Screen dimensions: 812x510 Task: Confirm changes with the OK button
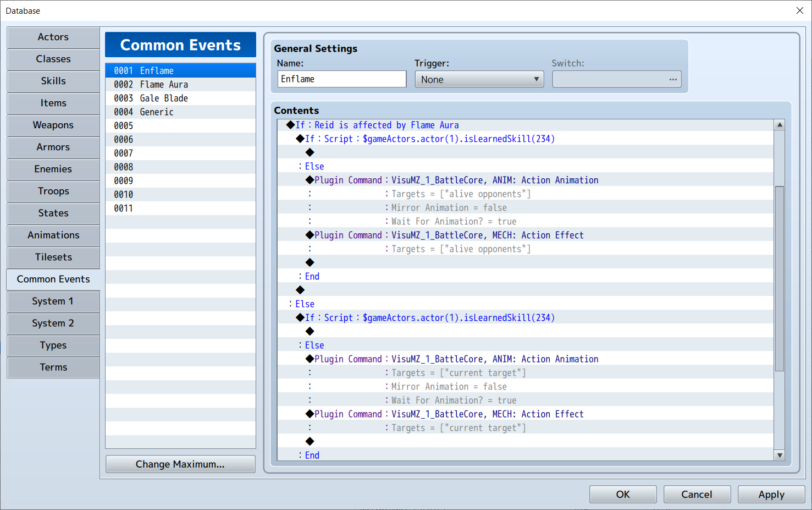coord(623,495)
